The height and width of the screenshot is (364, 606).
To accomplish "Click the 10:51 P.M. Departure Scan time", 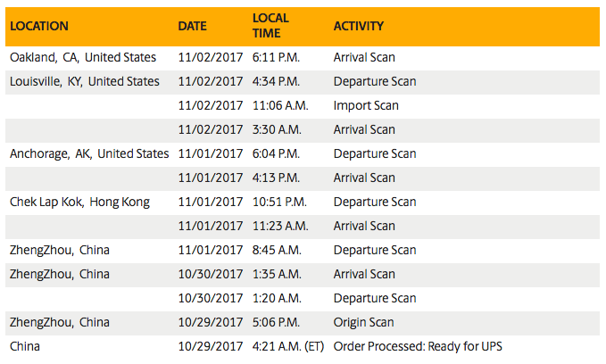I will (x=279, y=203).
